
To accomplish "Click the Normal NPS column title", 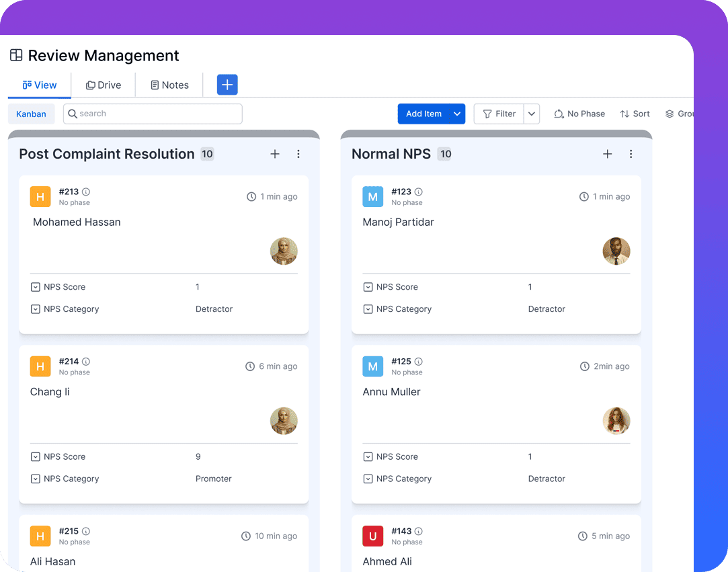I will tap(391, 154).
